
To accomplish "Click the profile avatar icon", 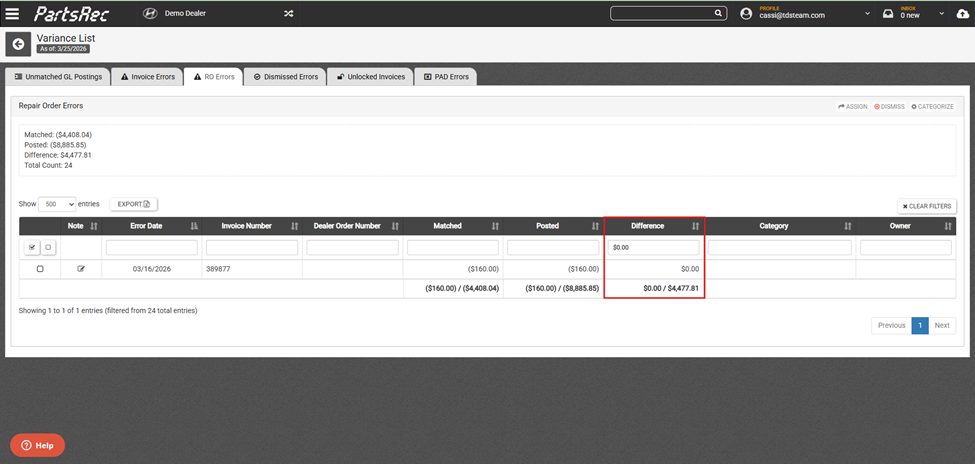I will [x=746, y=14].
